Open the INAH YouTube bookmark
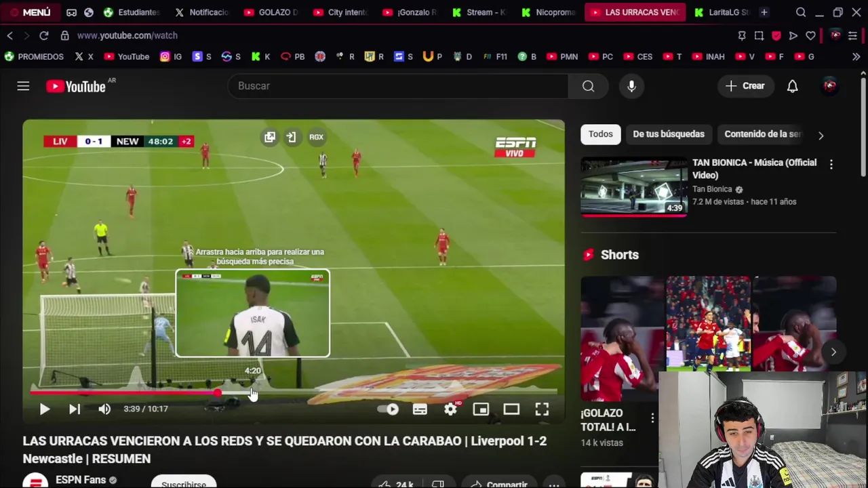The image size is (868, 488). (709, 57)
